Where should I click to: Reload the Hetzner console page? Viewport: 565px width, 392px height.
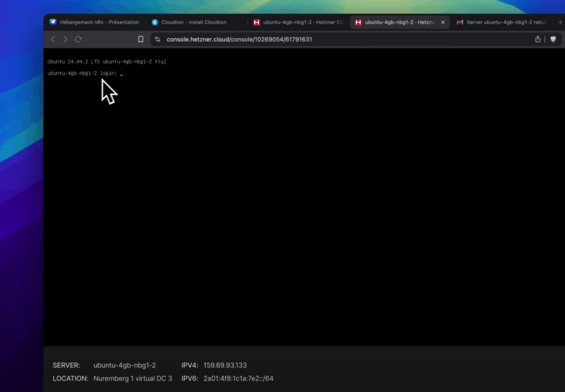[x=78, y=39]
